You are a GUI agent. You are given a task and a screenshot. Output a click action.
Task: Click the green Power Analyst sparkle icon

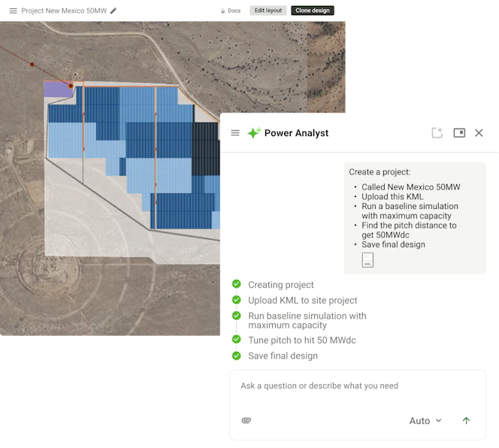pos(254,132)
